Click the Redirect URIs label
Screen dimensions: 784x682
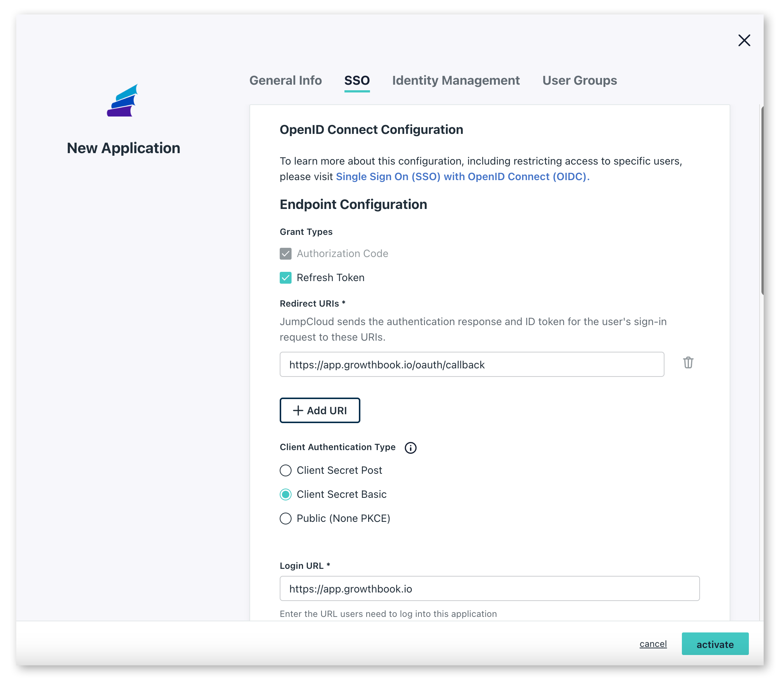pos(312,303)
